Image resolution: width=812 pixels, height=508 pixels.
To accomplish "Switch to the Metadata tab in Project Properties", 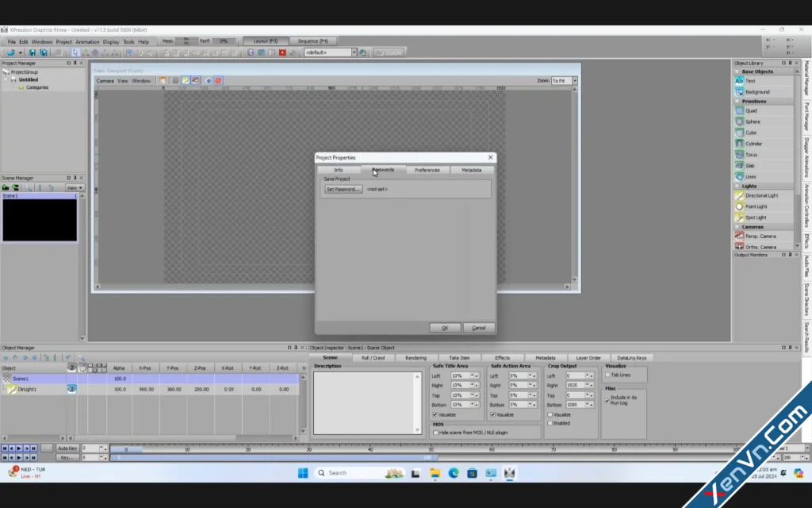I will coord(471,170).
